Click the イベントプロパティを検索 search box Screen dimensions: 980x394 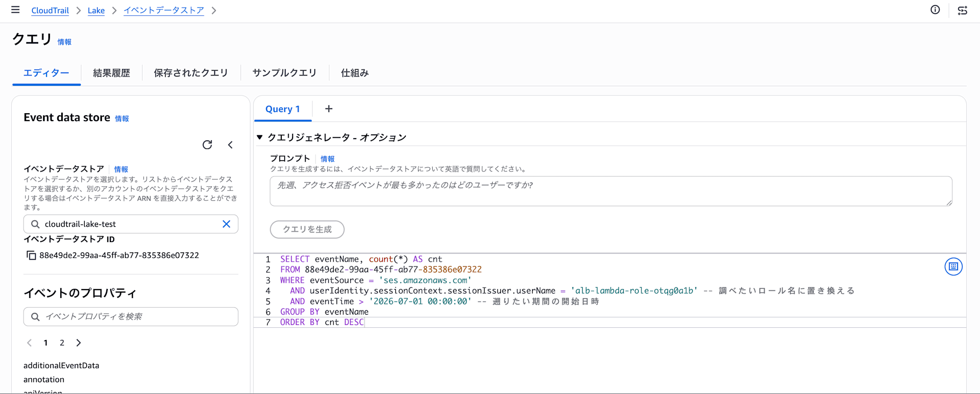131,317
